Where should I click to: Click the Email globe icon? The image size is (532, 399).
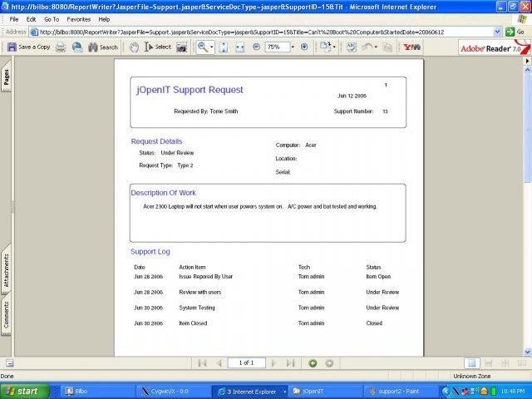click(77, 47)
